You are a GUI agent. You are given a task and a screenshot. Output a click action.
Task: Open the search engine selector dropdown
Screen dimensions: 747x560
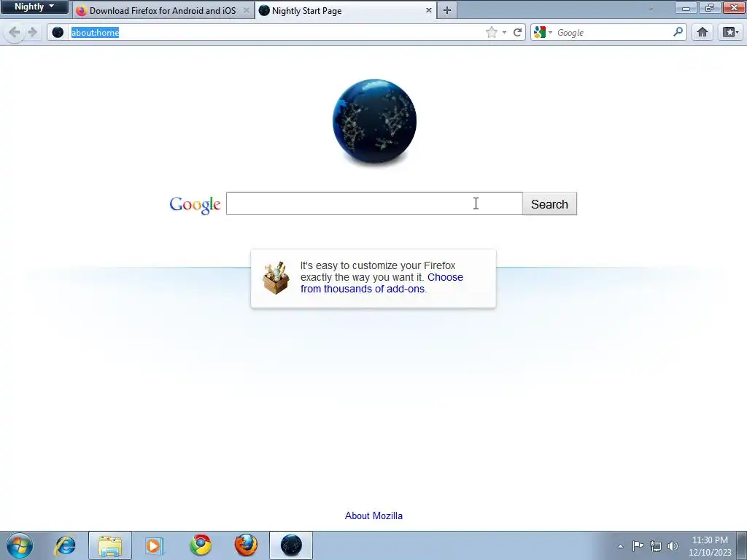(543, 32)
